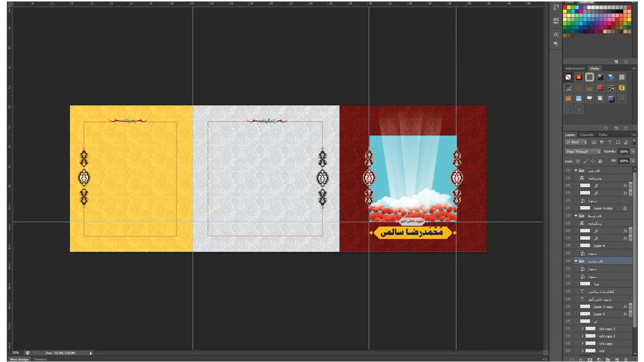Viewport: 644px width, 362px height.
Task: Open the History panel icon
Action: (x=556, y=8)
